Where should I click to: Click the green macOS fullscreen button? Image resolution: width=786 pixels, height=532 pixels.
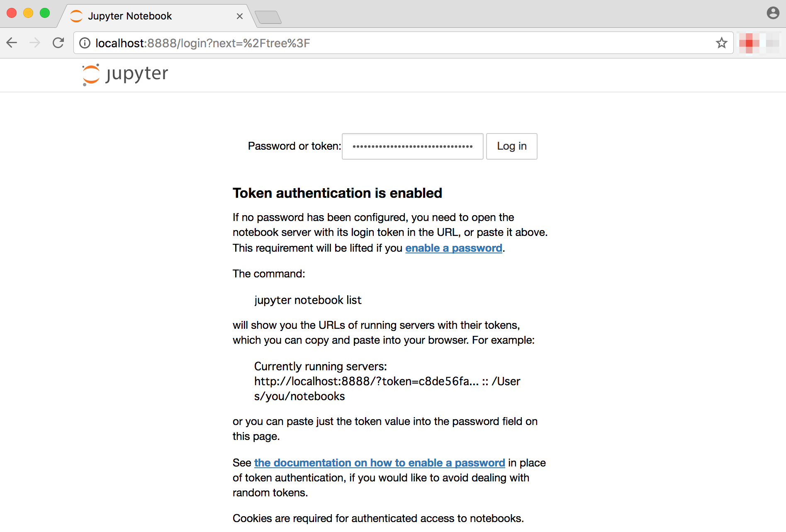(x=45, y=13)
